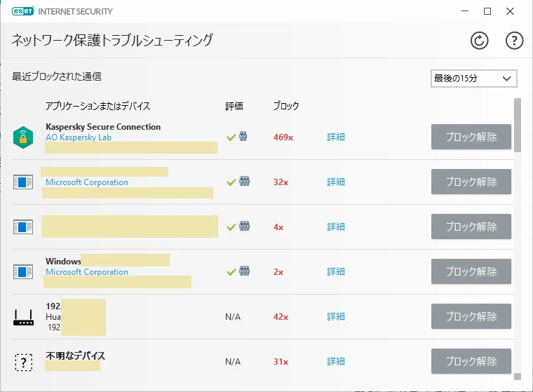This screenshot has height=392, width=533.
Task: Click the 2x block count
Action: coord(278,272)
